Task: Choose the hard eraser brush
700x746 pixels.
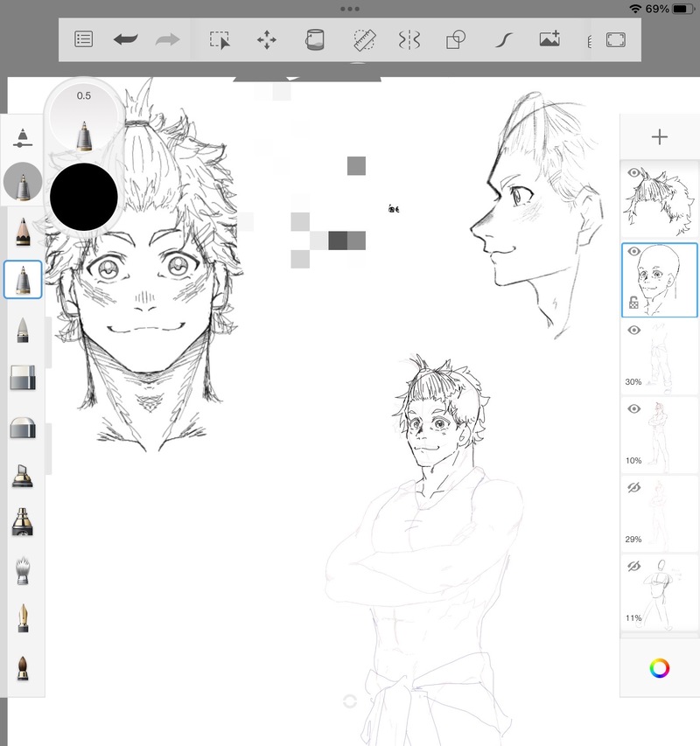Action: point(23,378)
